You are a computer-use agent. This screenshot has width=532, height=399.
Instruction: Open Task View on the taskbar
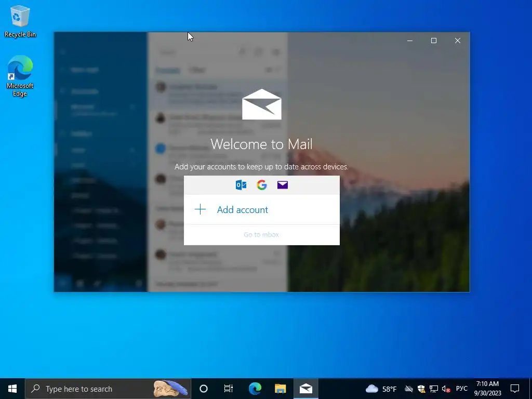(x=229, y=389)
